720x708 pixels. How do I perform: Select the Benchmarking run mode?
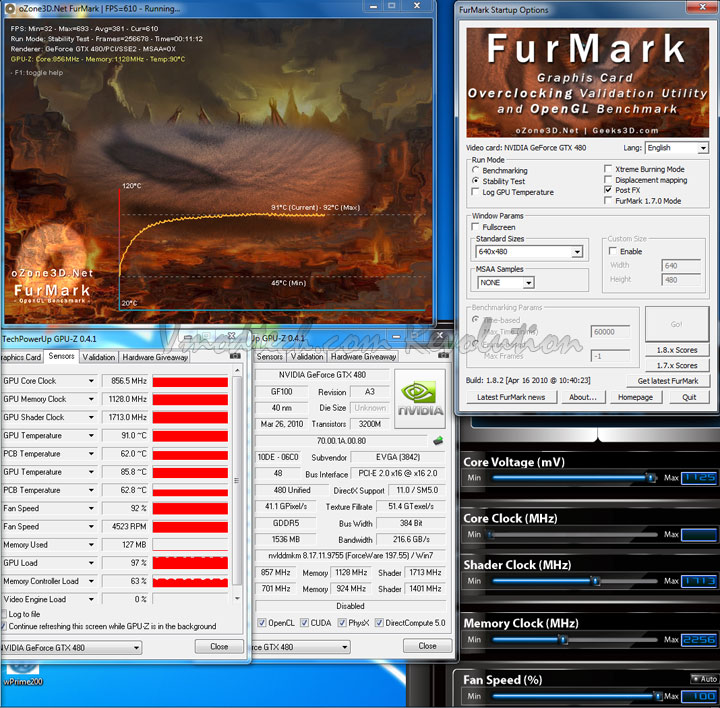point(476,170)
